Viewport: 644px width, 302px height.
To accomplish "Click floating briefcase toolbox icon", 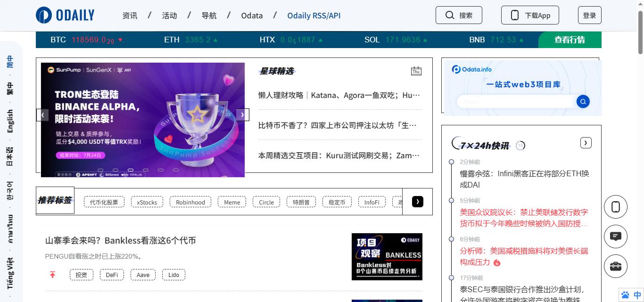I will pyautogui.click(x=616, y=266).
